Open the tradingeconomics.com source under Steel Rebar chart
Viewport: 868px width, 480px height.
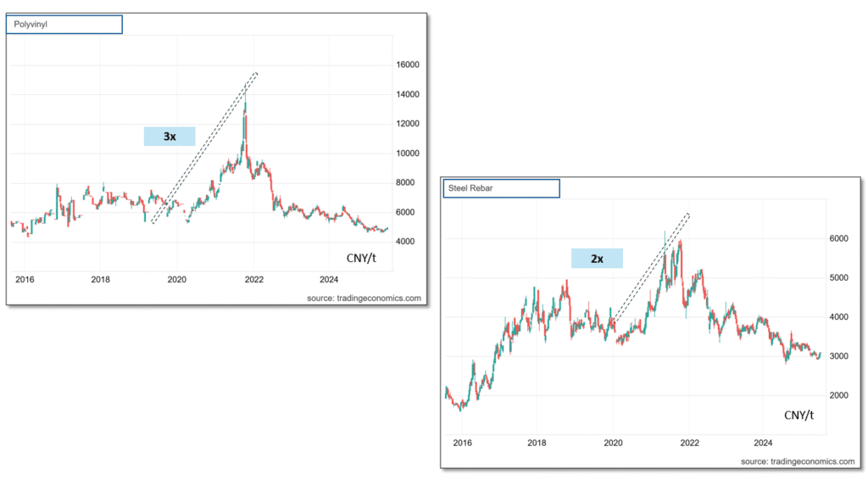coord(798,461)
